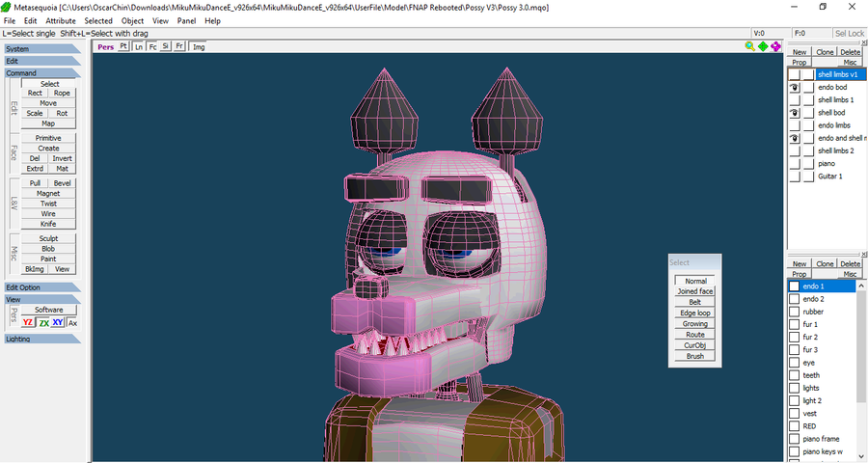Activate the Extrd extrude command
Image resolution: width=868 pixels, height=463 pixels.
pos(35,169)
